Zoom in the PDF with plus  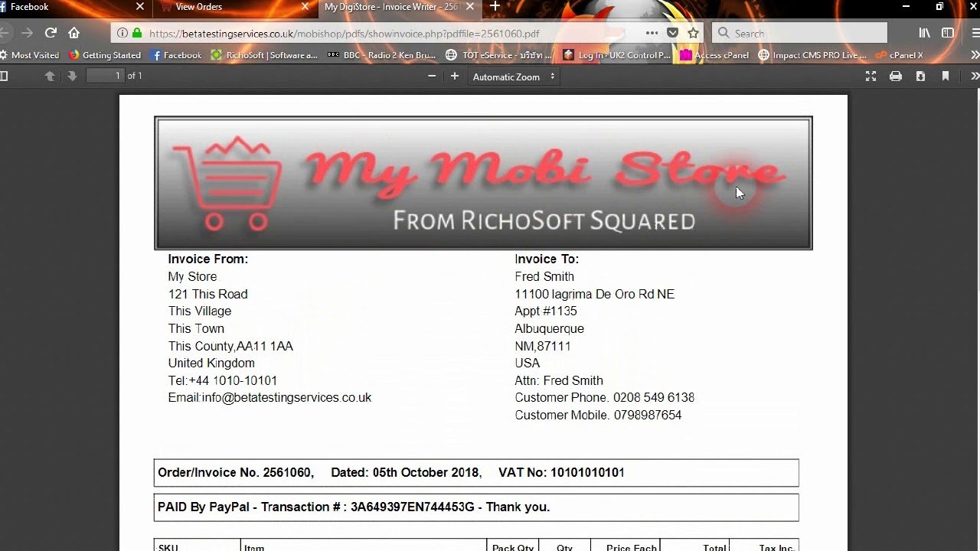pos(455,76)
